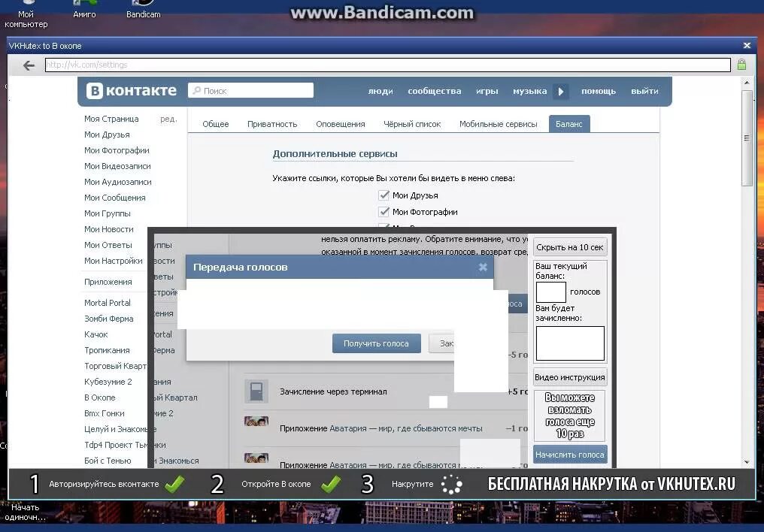Image resolution: width=764 pixels, height=532 pixels.
Task: Switch to the Приватность tab
Action: pyautogui.click(x=272, y=124)
